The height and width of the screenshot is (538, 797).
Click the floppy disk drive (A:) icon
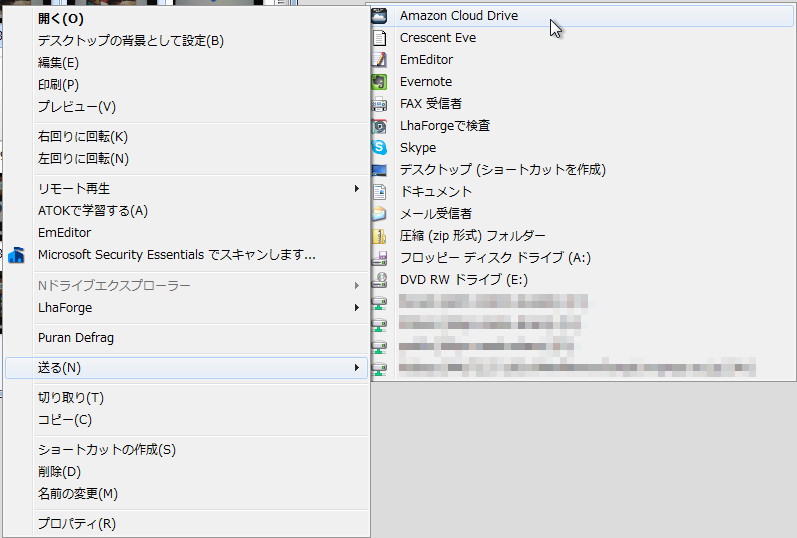click(379, 258)
